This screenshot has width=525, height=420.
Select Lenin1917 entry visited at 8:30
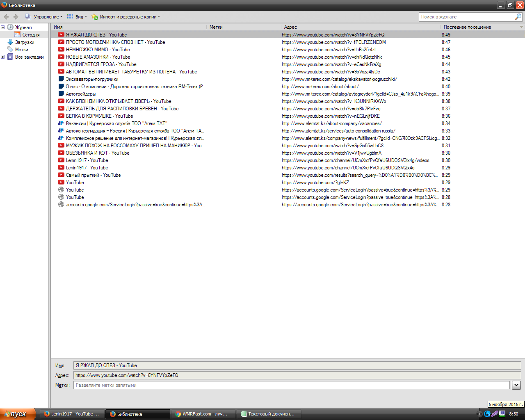click(288, 160)
